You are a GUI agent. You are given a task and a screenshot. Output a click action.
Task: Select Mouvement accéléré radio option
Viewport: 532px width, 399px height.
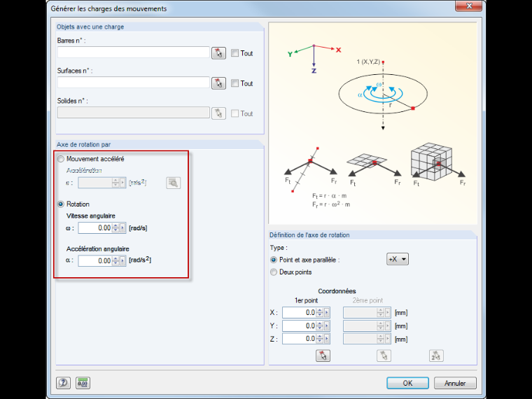[x=61, y=159]
